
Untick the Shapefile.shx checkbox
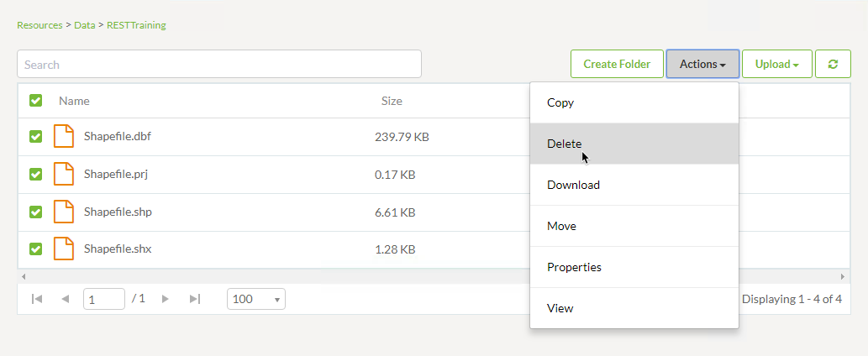[36, 249]
